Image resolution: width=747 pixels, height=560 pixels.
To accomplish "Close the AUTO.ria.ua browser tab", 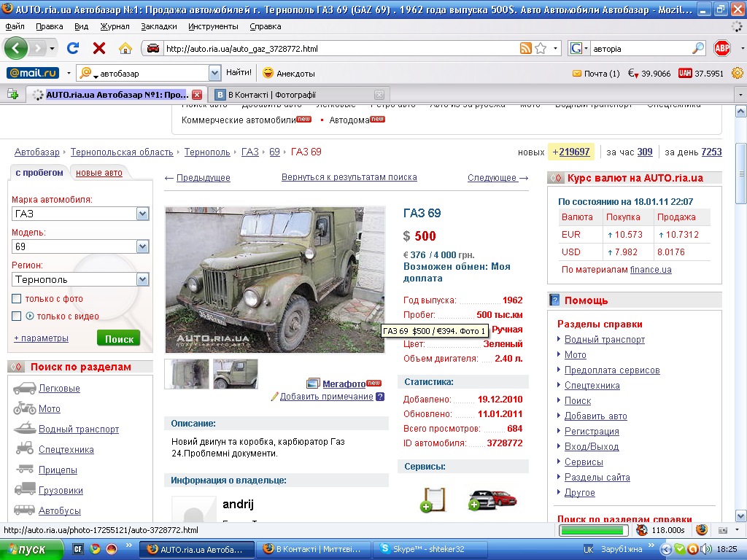I will [196, 95].
